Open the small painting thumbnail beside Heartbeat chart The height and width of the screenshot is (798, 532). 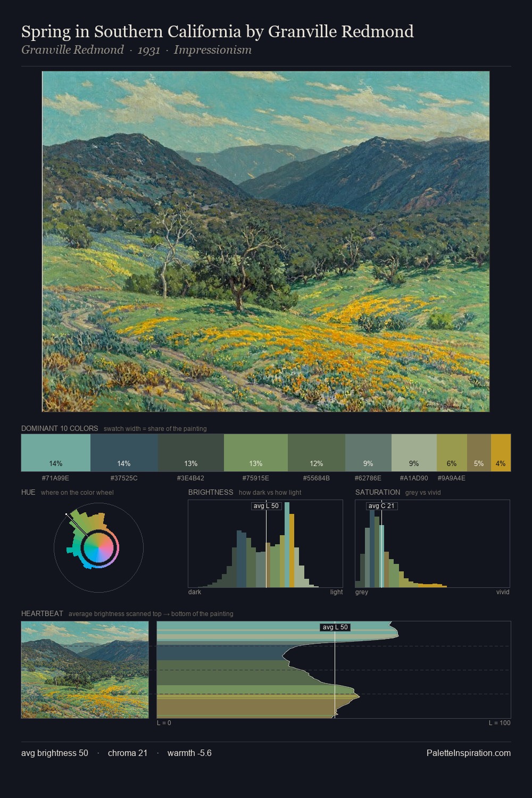85,670
